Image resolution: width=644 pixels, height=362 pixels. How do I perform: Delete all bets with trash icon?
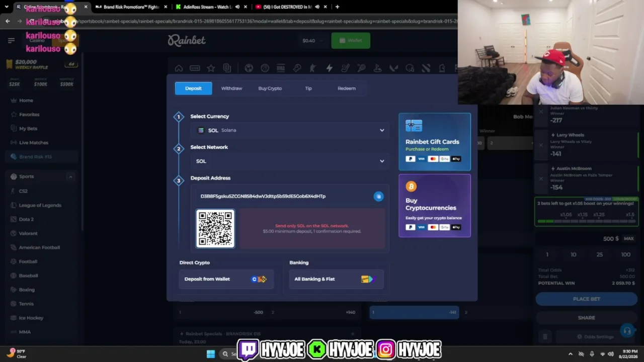tap(545, 336)
